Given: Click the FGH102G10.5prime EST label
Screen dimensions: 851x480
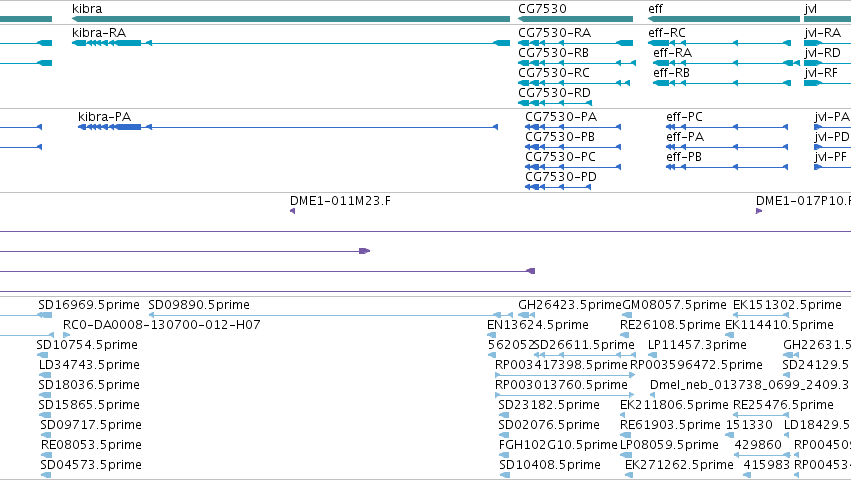Looking at the screenshot, I should tap(558, 445).
